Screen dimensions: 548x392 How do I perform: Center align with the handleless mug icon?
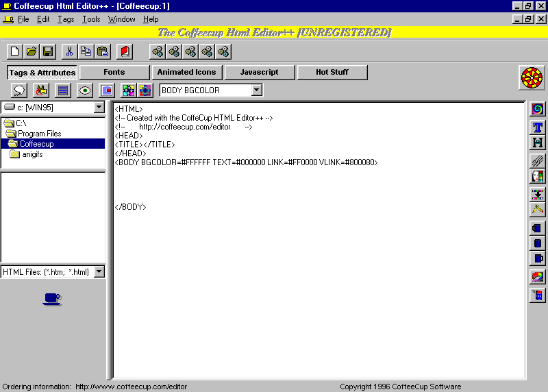pyautogui.click(x=537, y=243)
